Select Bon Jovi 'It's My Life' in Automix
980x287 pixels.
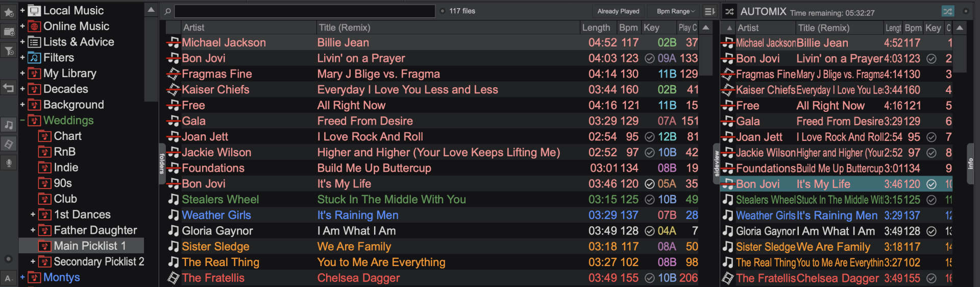click(x=836, y=184)
